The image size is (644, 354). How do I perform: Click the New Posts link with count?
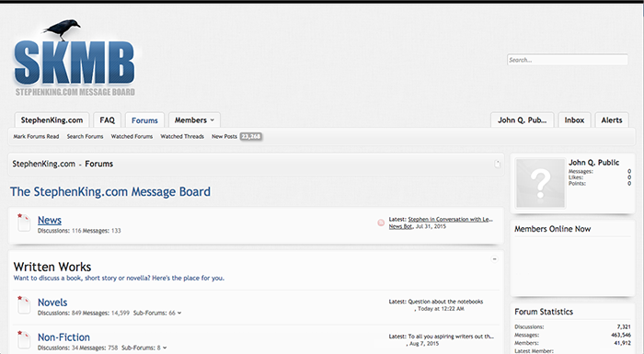point(236,136)
